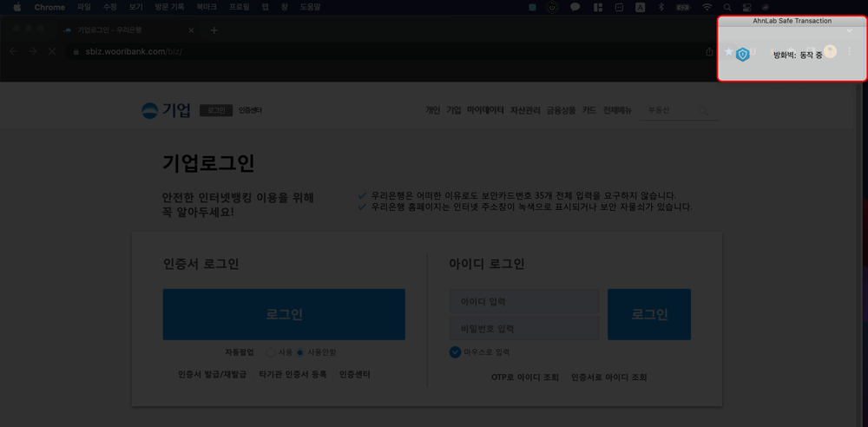Image resolution: width=868 pixels, height=427 pixels.
Task: Open Control Center in menu bar
Action: 746,7
